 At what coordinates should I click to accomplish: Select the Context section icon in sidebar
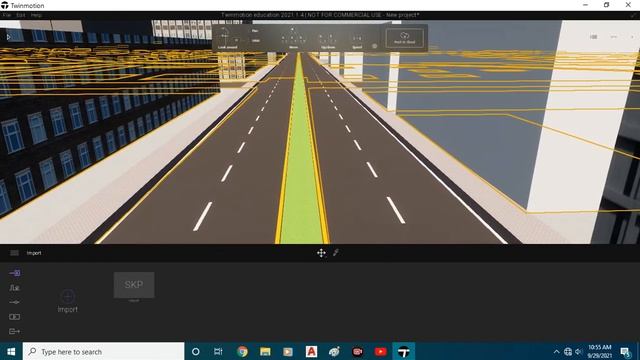coord(15,288)
